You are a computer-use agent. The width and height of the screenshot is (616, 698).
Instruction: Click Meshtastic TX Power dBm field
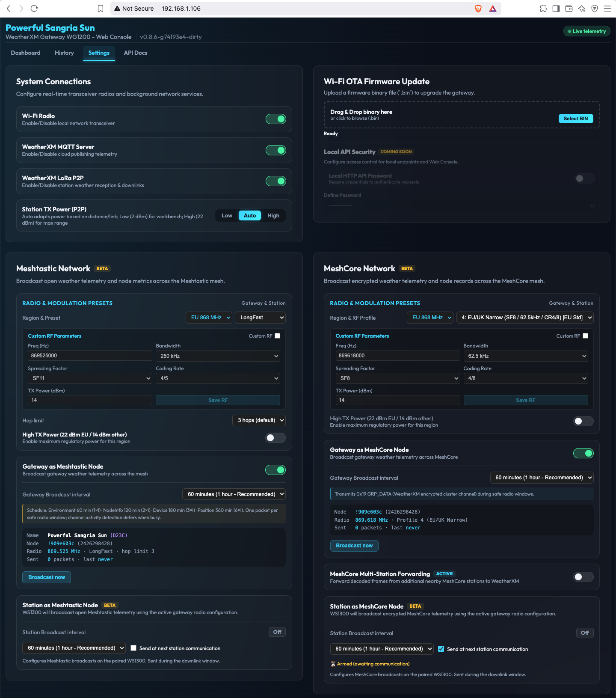pos(90,400)
